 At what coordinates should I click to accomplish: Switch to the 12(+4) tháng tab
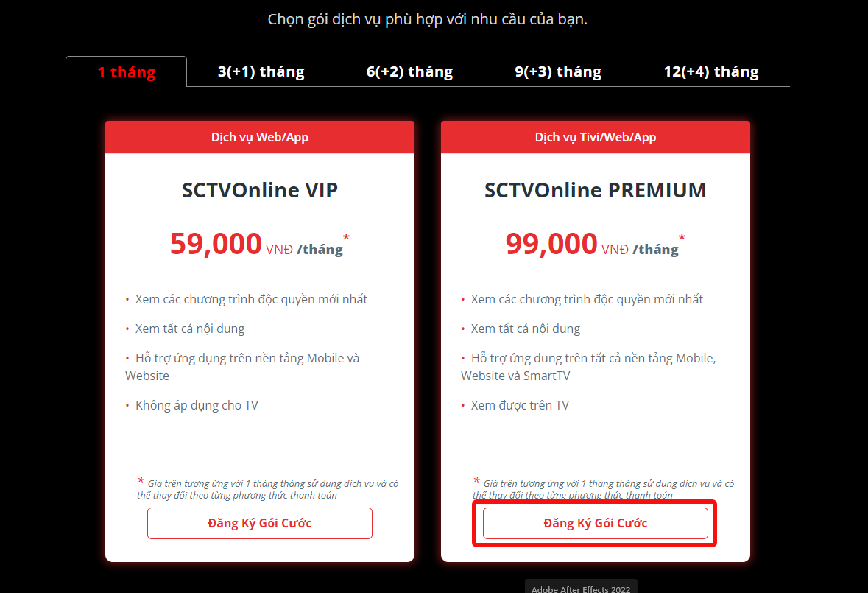[x=711, y=72]
